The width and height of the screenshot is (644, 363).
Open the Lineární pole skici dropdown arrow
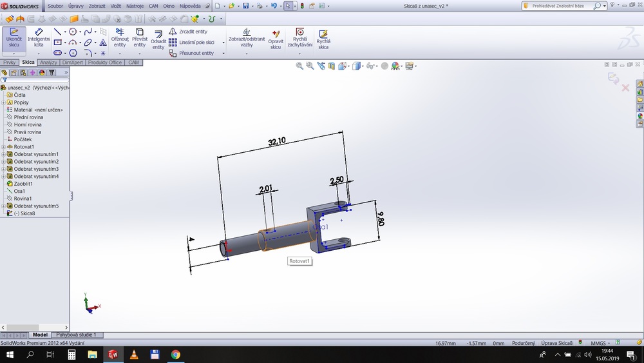pyautogui.click(x=223, y=43)
